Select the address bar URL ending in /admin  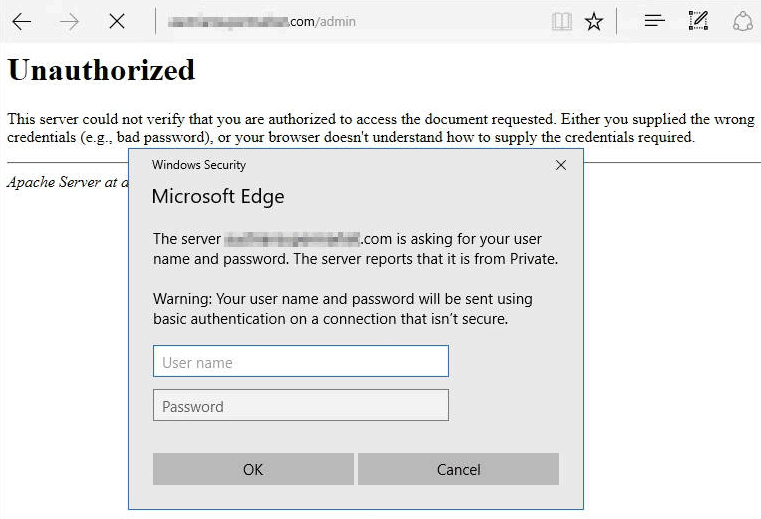click(x=262, y=21)
